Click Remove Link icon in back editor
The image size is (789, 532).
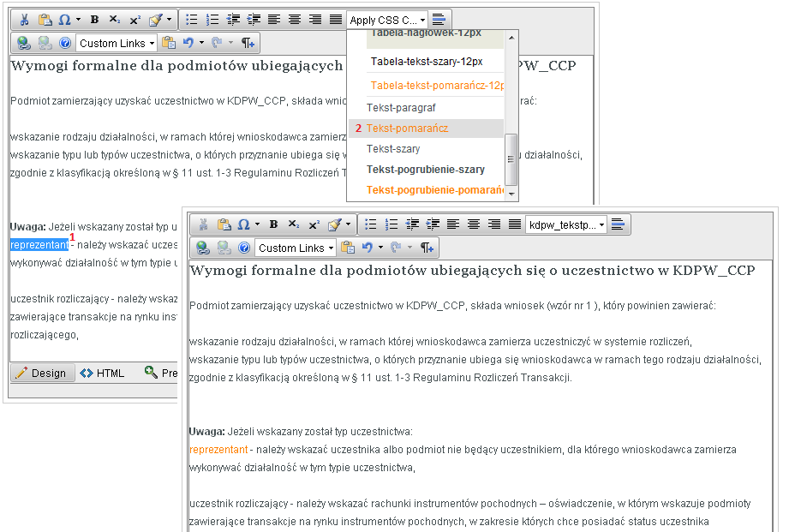45,43
